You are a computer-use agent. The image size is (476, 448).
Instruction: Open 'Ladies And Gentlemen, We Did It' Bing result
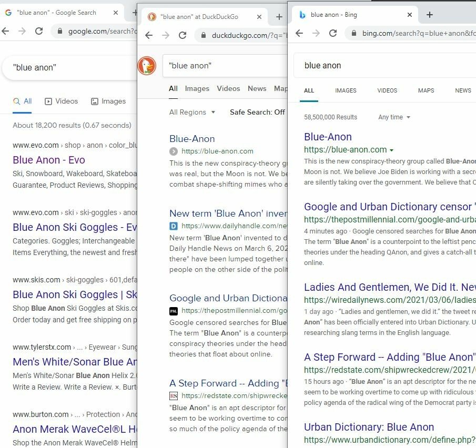390,288
